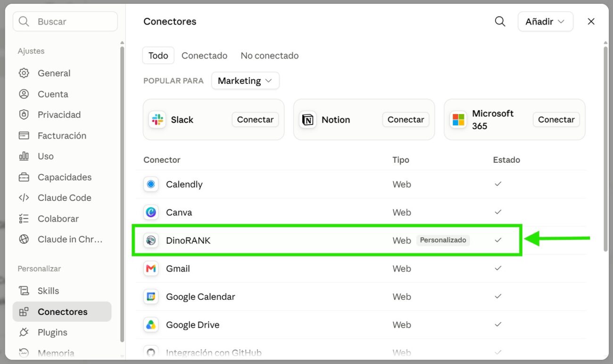Close the settings dialog
Viewport: 613px width, 364px height.
point(591,22)
